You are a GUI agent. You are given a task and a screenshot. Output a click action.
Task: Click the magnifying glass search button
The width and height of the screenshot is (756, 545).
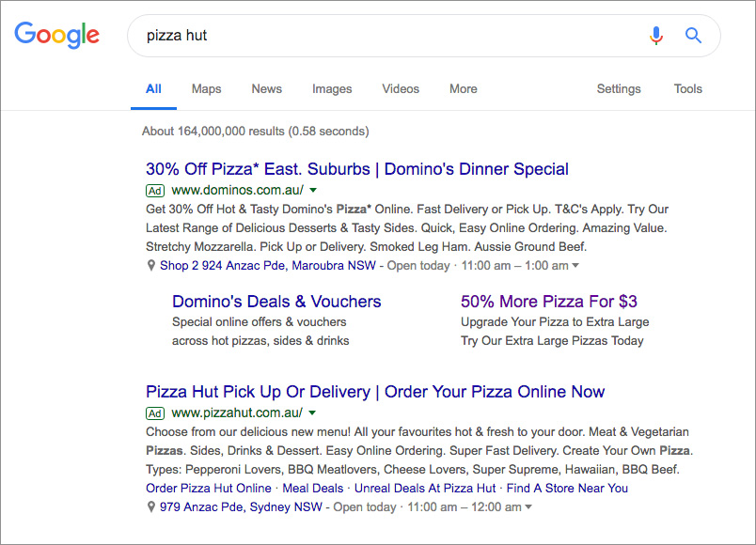[694, 36]
